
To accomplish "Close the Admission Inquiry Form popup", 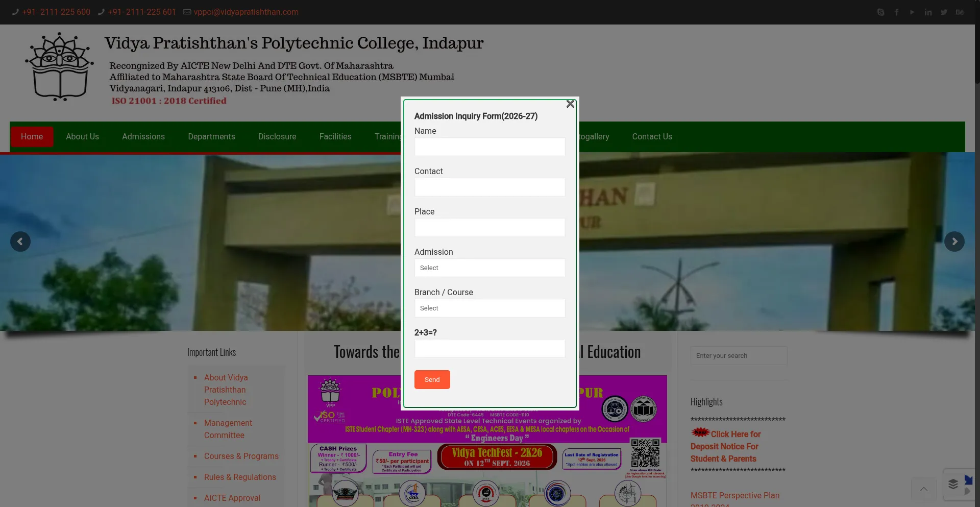I will [x=570, y=104].
